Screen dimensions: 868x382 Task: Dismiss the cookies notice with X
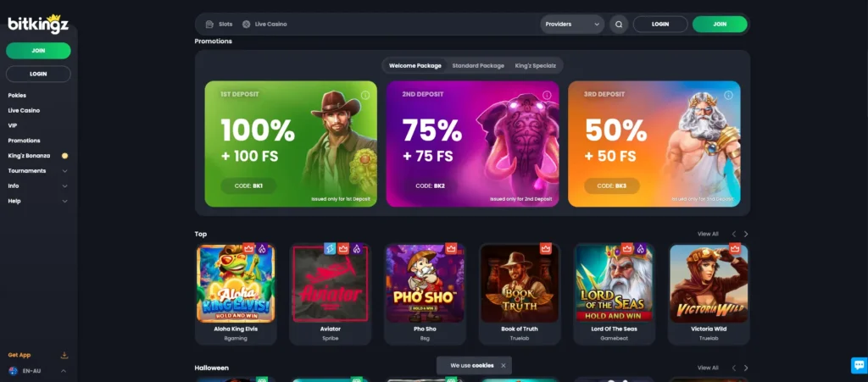coord(504,365)
